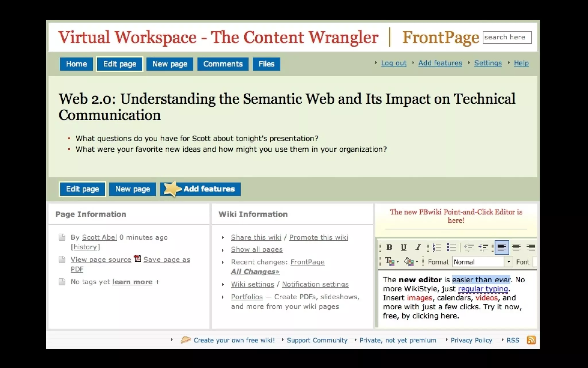Open the Comments tab
This screenshot has height=368, width=588.
pyautogui.click(x=223, y=64)
